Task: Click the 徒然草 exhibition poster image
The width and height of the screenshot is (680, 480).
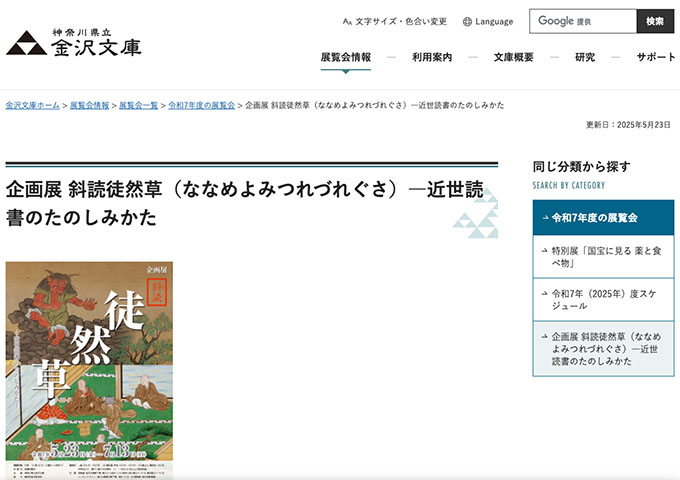Action: point(89,370)
